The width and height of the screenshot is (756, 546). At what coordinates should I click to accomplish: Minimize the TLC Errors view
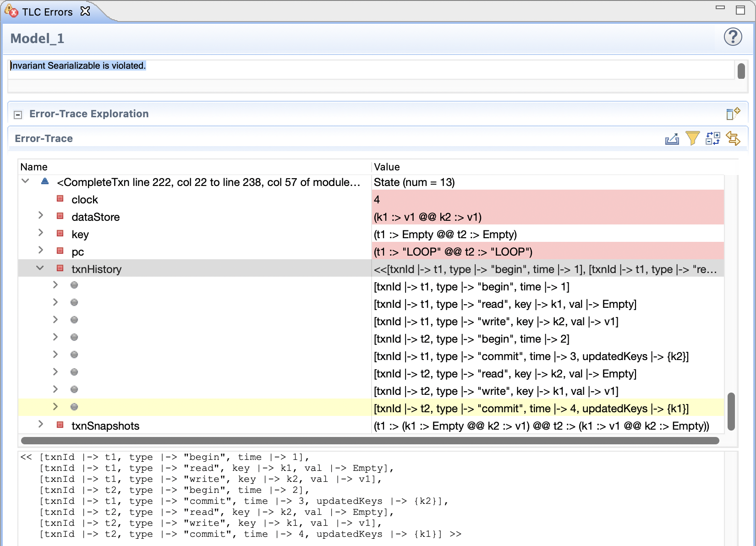point(720,8)
